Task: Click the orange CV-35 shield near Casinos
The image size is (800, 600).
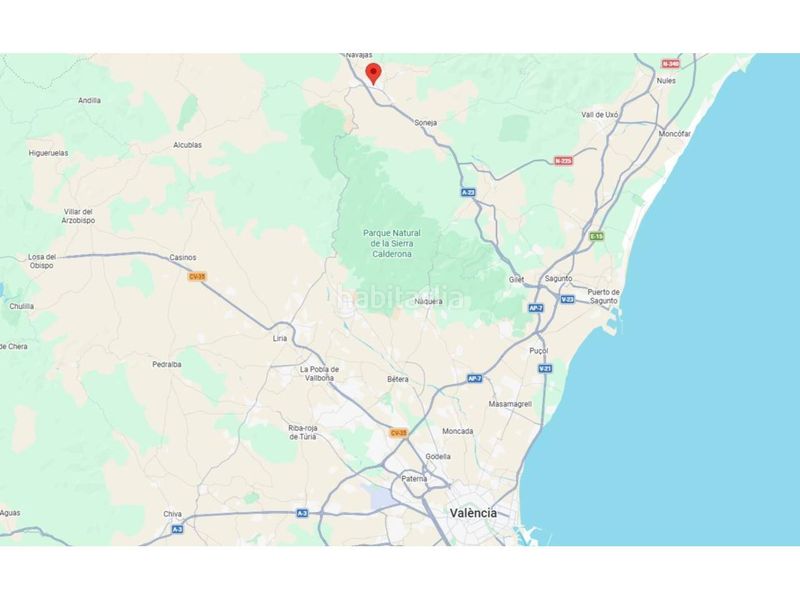Action: click(x=197, y=277)
